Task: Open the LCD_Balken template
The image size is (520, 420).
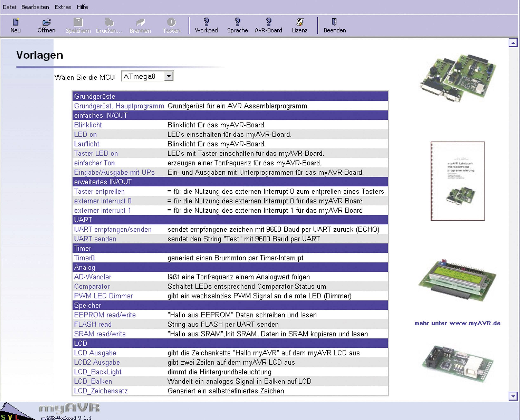Action: (93, 381)
